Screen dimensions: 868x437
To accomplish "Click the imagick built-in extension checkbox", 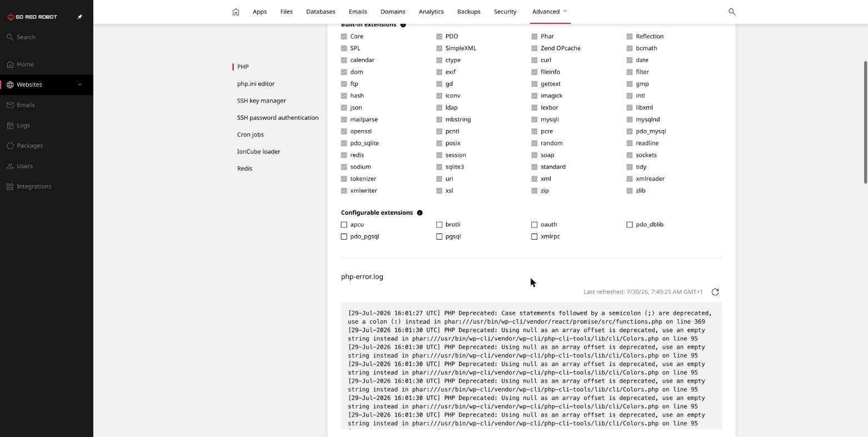I will click(534, 96).
